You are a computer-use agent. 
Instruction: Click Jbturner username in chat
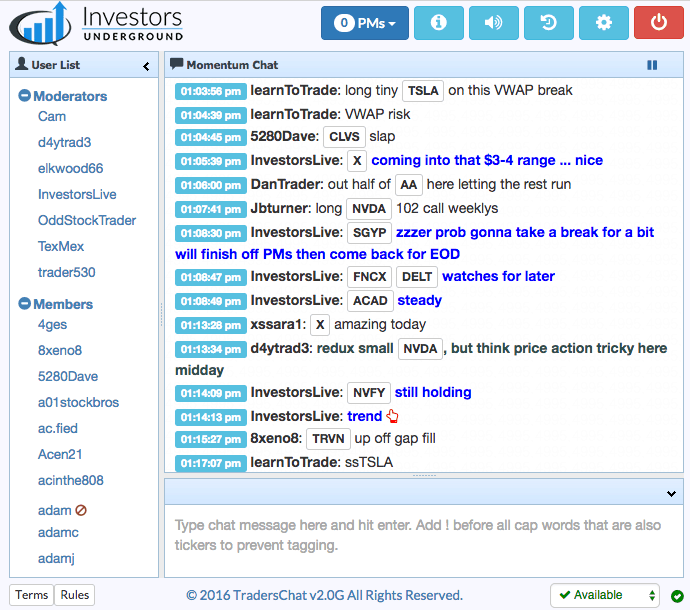[277, 209]
